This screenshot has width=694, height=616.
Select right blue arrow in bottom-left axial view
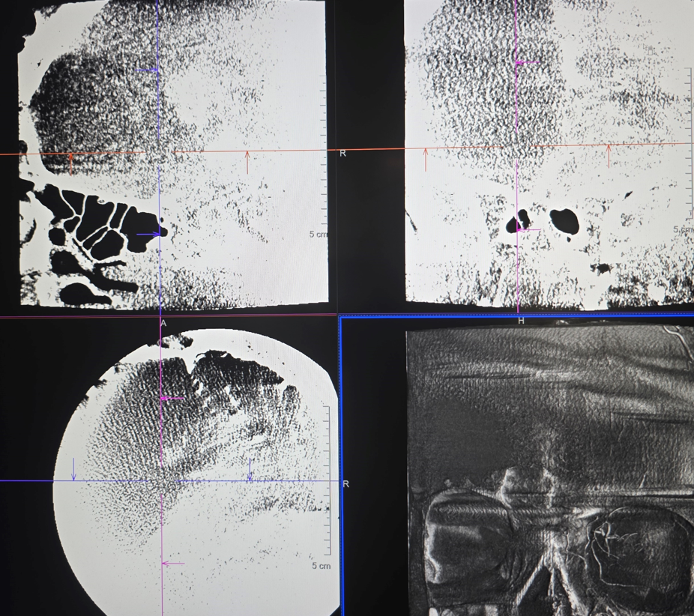tap(250, 470)
